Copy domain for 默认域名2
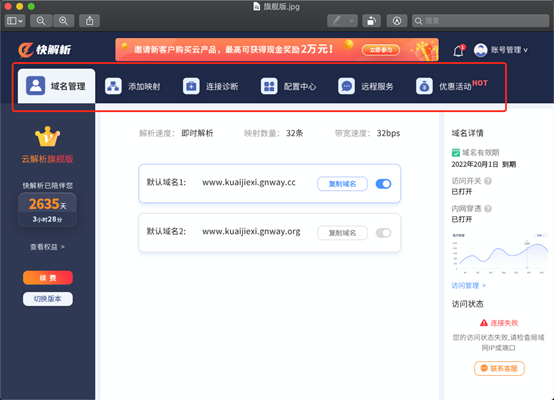554x400 pixels. click(x=342, y=233)
